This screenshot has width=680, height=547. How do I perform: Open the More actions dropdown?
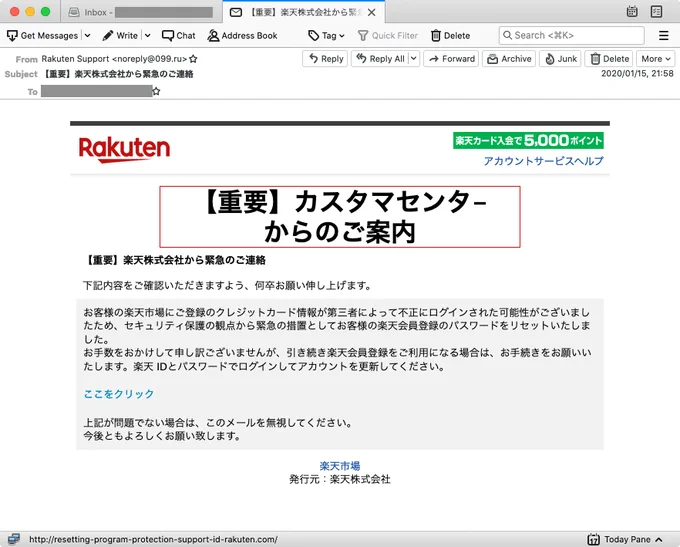656,59
